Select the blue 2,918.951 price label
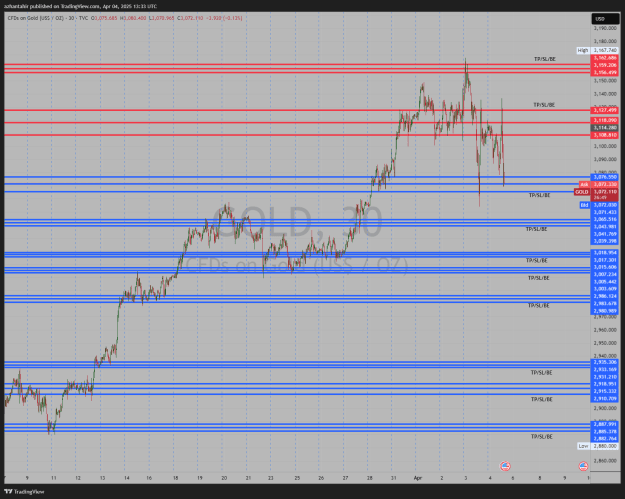Image resolution: width=625 pixels, height=499 pixels. (605, 384)
